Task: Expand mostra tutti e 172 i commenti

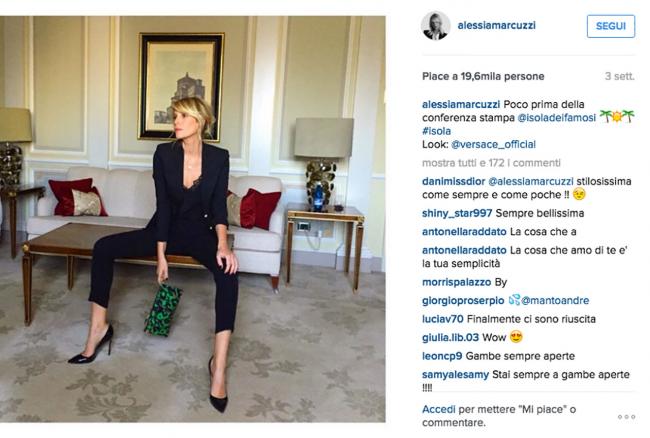Action: tap(491, 163)
